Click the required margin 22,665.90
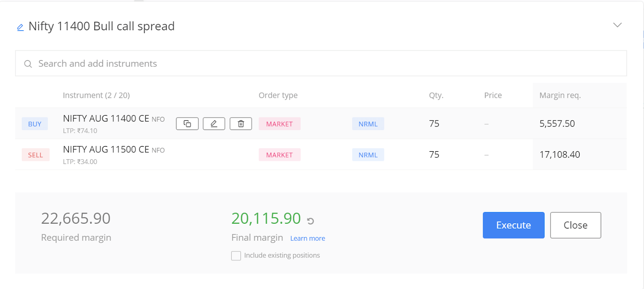This screenshot has height=289, width=644. (76, 218)
